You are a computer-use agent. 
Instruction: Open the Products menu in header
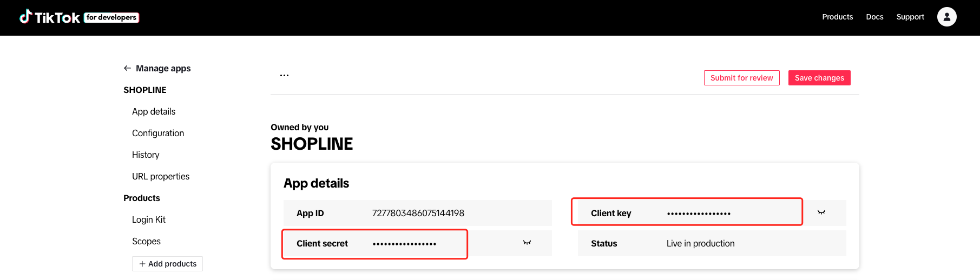click(x=837, y=17)
